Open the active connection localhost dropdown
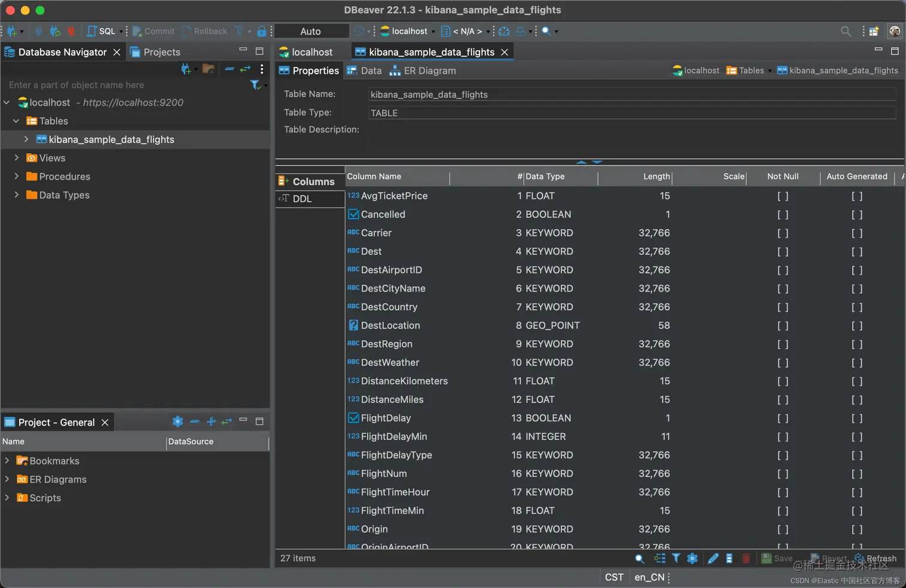Image resolution: width=906 pixels, height=588 pixels. coord(408,31)
